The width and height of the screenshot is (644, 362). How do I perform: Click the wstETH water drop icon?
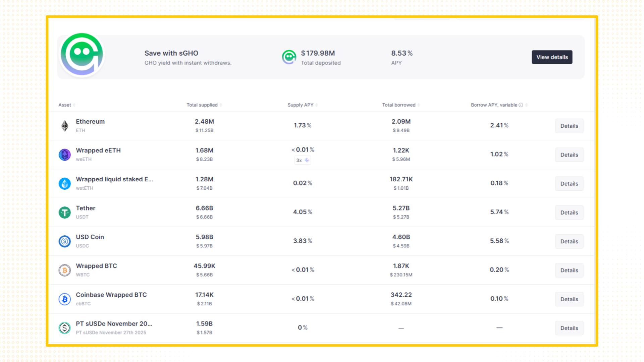point(65,184)
